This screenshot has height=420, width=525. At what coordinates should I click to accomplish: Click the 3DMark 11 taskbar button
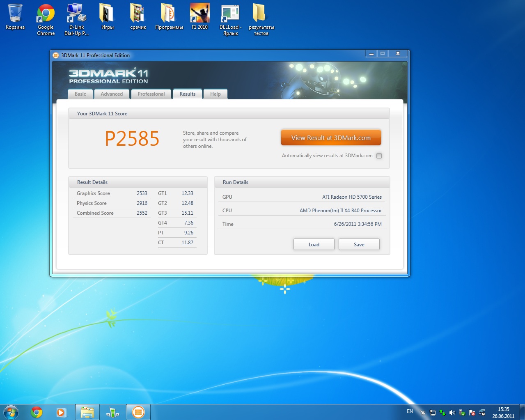[138, 412]
